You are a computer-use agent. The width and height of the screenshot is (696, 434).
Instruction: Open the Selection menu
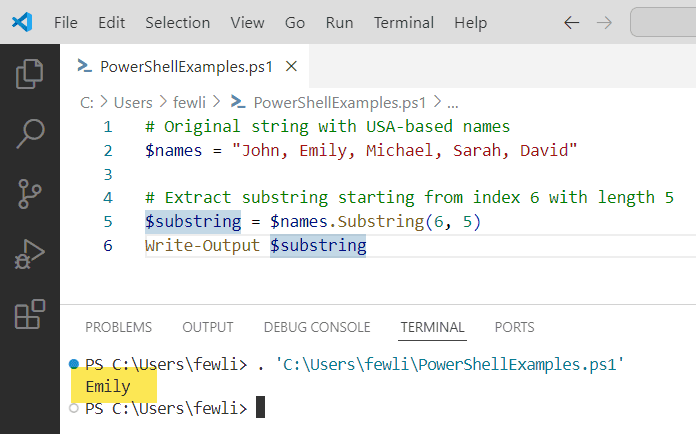[178, 22]
